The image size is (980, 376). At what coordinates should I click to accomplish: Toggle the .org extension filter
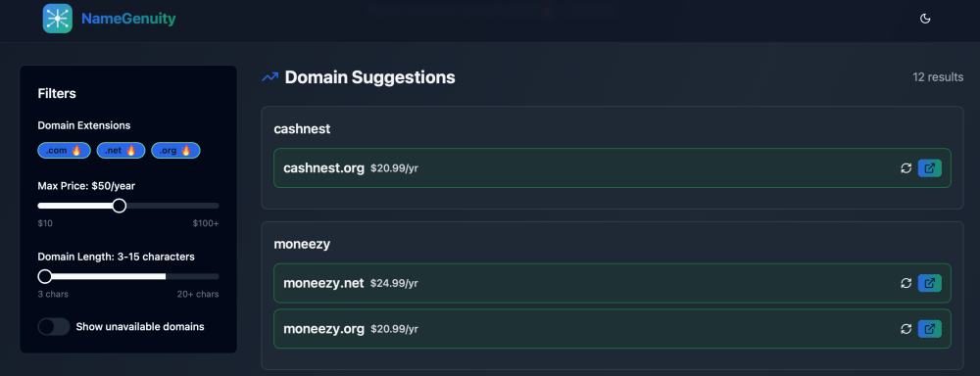click(175, 151)
